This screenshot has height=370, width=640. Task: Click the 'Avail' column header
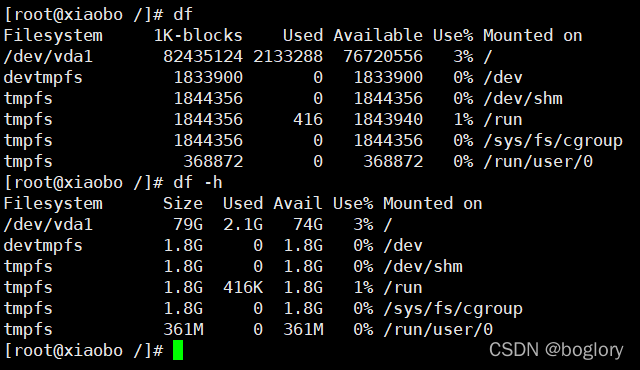298,204
